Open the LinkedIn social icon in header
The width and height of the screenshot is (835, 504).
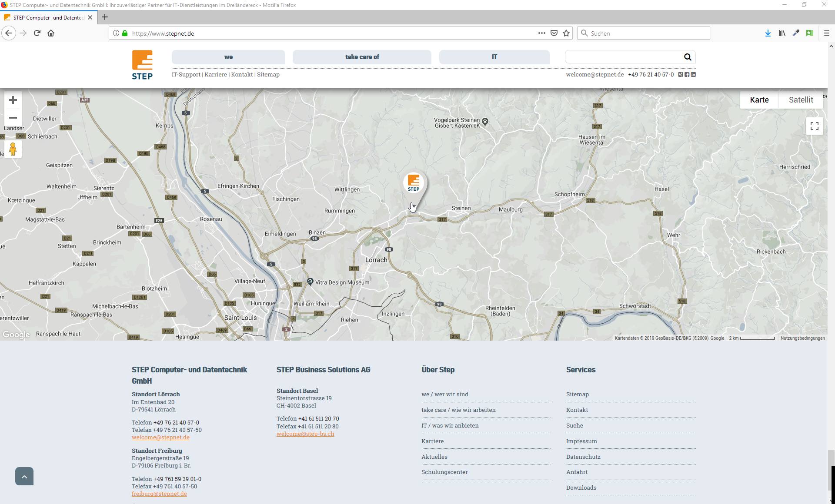point(693,75)
